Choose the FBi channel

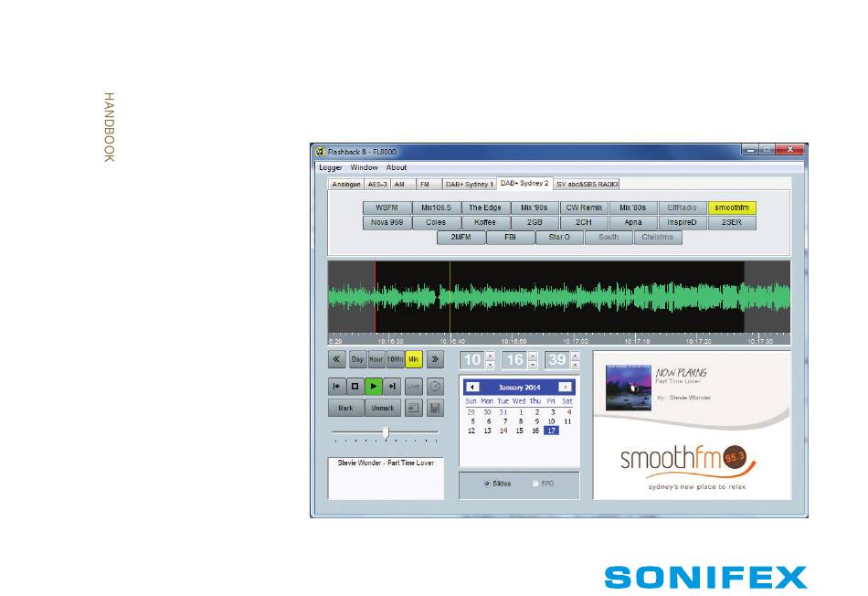pos(510,237)
